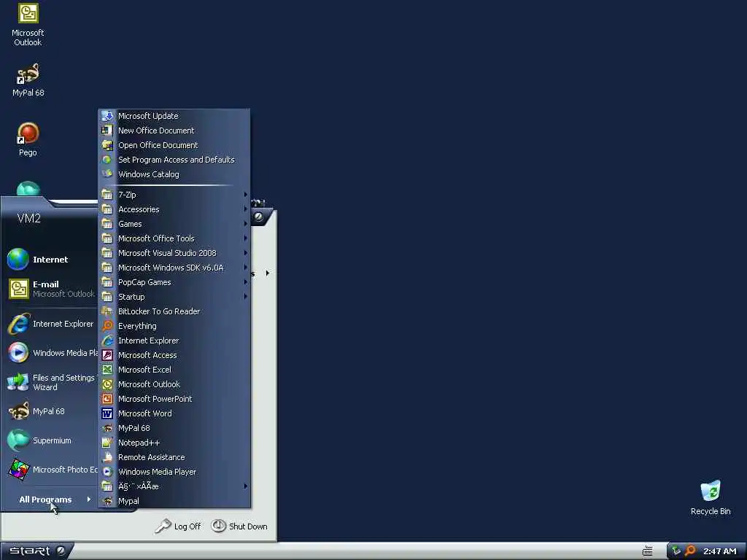
Task: Click the Everything tray icon near clock
Action: [x=690, y=551]
